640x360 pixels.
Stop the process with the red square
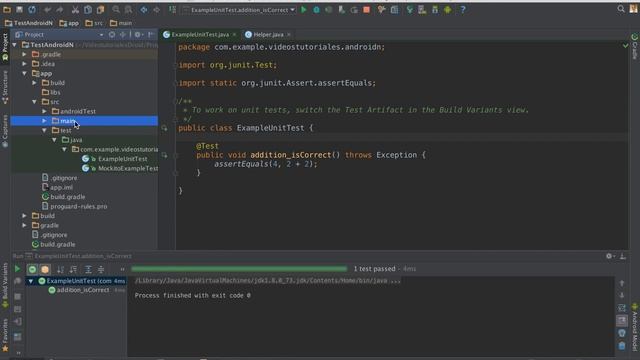[367, 9]
